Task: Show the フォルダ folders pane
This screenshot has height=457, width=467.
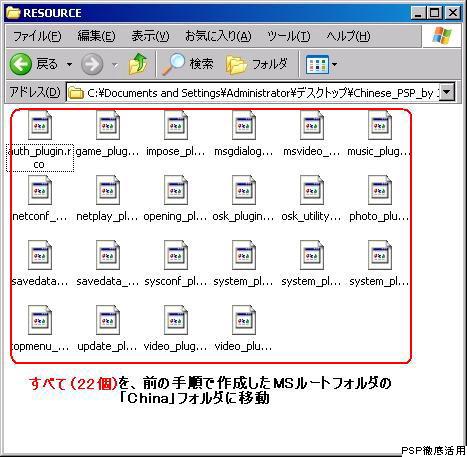Action: [256, 64]
